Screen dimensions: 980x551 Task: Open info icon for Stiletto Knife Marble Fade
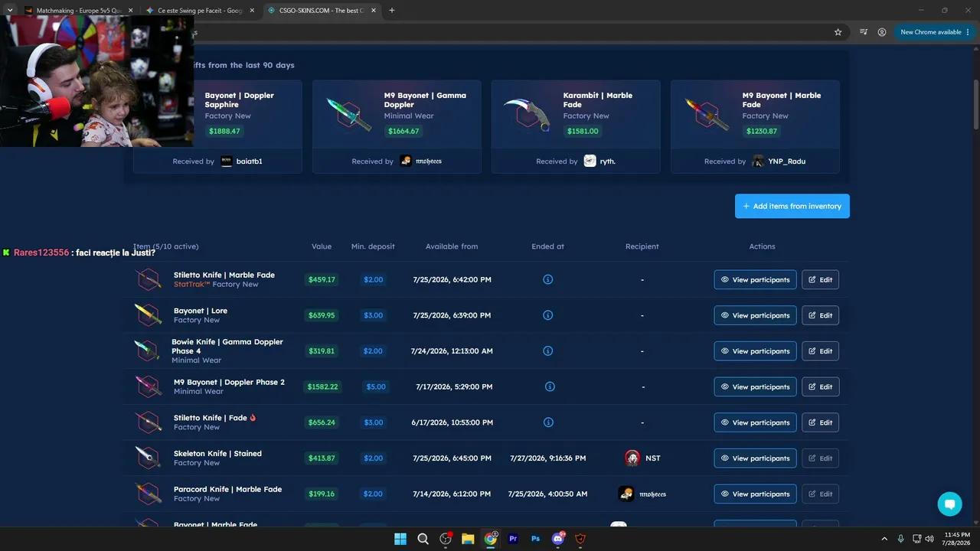[x=547, y=279]
